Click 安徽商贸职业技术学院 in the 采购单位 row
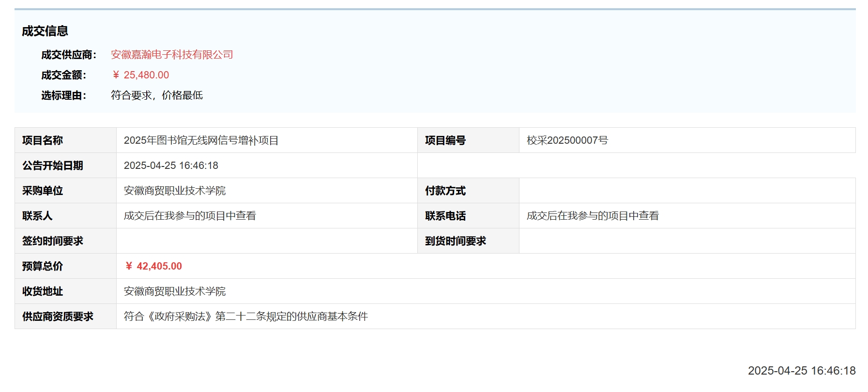The width and height of the screenshot is (868, 392). tap(175, 191)
